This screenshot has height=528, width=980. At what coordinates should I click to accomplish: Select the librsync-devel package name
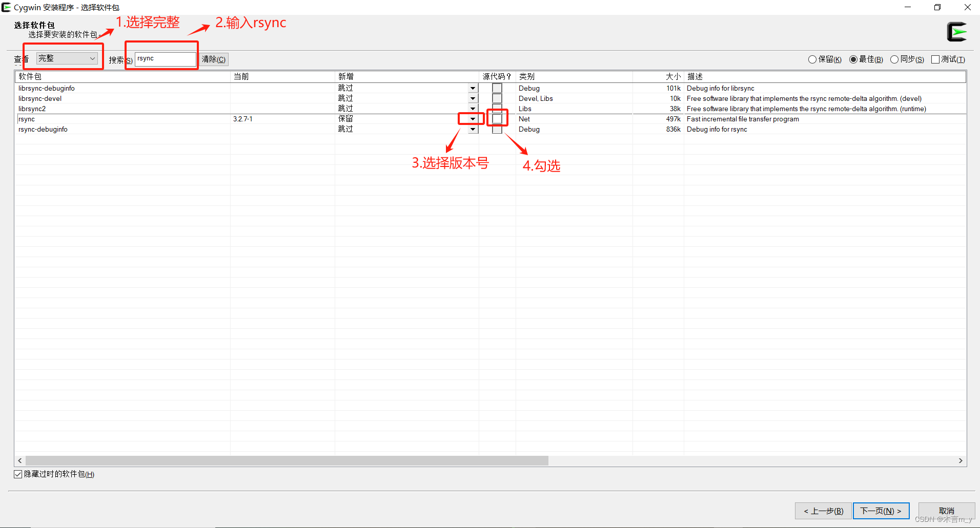(x=40, y=98)
